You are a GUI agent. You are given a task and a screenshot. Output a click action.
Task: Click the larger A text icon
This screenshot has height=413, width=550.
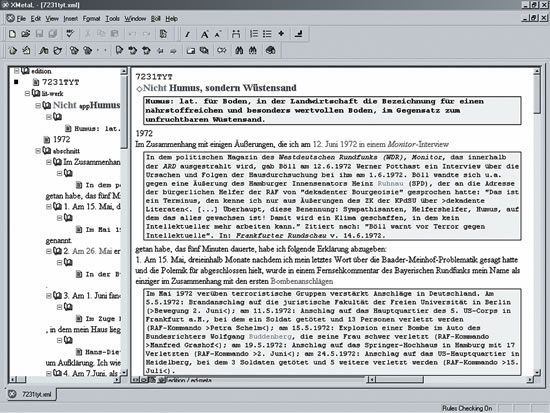[204, 34]
